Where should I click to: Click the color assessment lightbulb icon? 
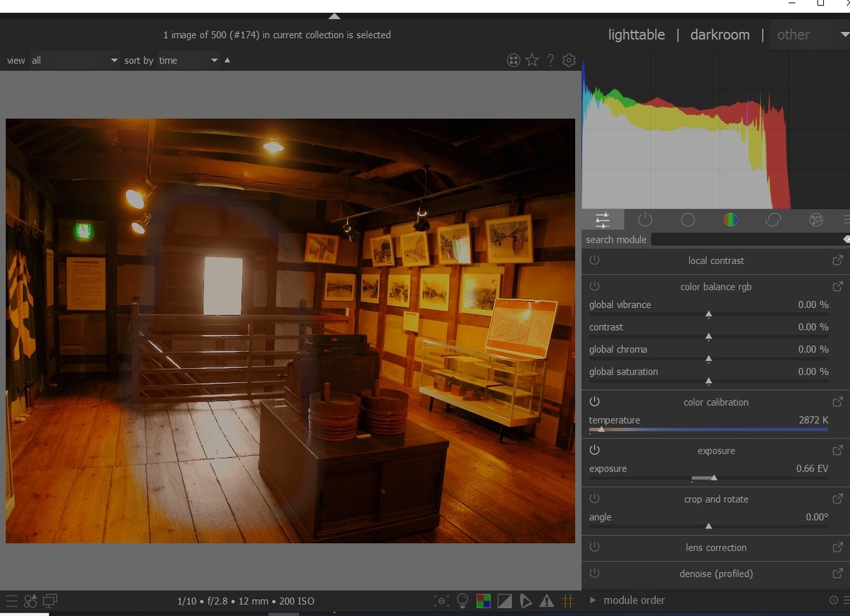click(463, 601)
